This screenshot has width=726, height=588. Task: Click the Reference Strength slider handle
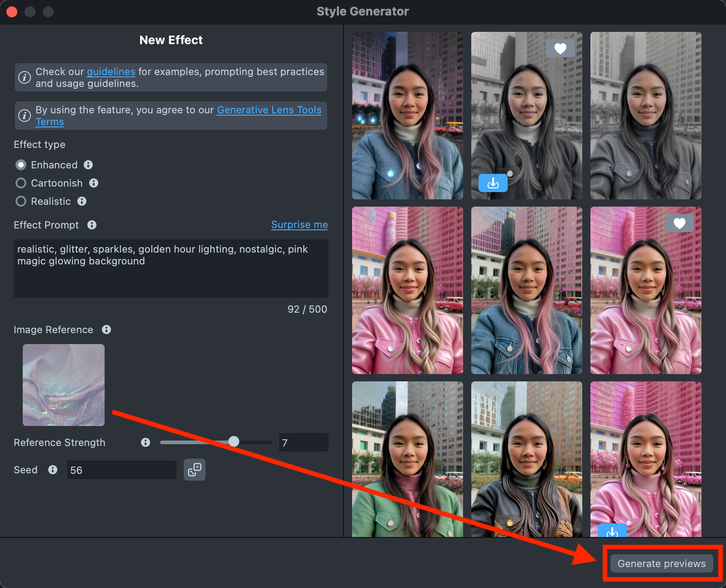click(x=233, y=441)
